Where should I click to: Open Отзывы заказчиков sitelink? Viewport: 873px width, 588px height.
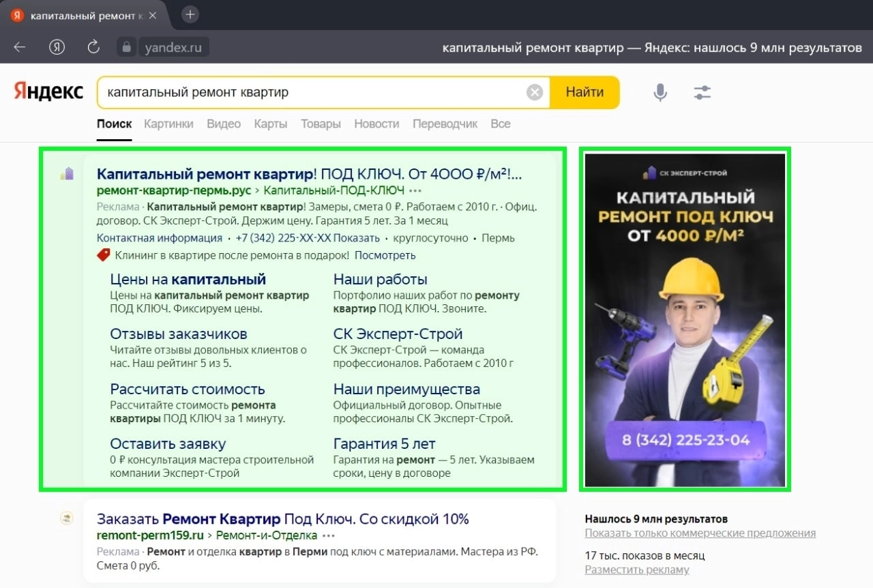(x=179, y=334)
